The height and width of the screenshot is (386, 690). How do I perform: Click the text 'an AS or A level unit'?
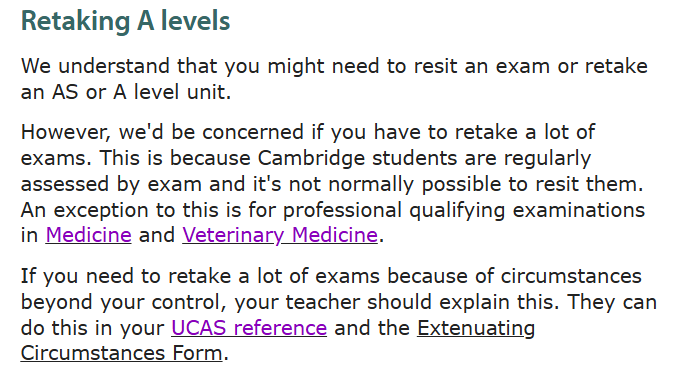coord(124,92)
